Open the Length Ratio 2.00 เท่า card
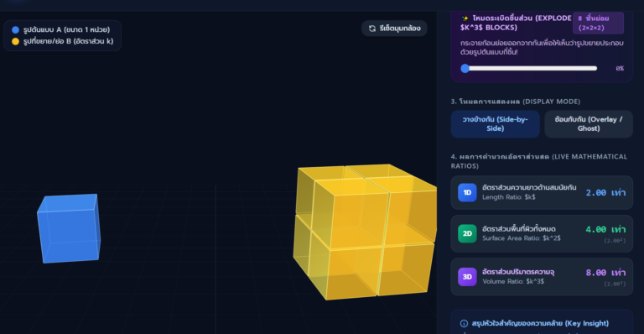The width and height of the screenshot is (644, 334). (x=542, y=193)
